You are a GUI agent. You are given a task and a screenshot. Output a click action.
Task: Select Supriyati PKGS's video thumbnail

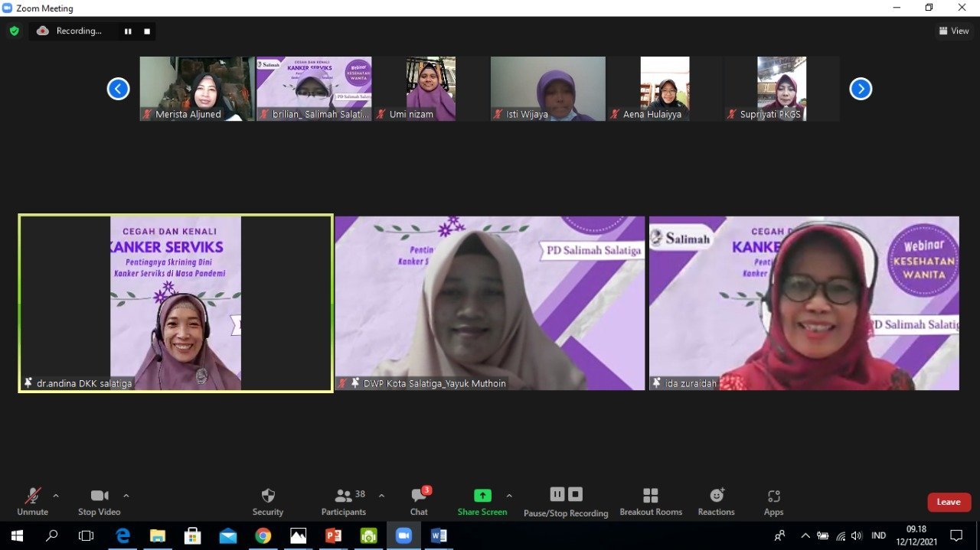[782, 89]
